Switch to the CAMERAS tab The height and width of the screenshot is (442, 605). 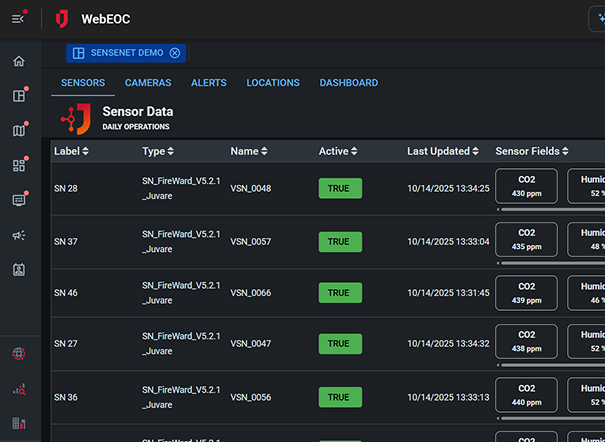(148, 83)
